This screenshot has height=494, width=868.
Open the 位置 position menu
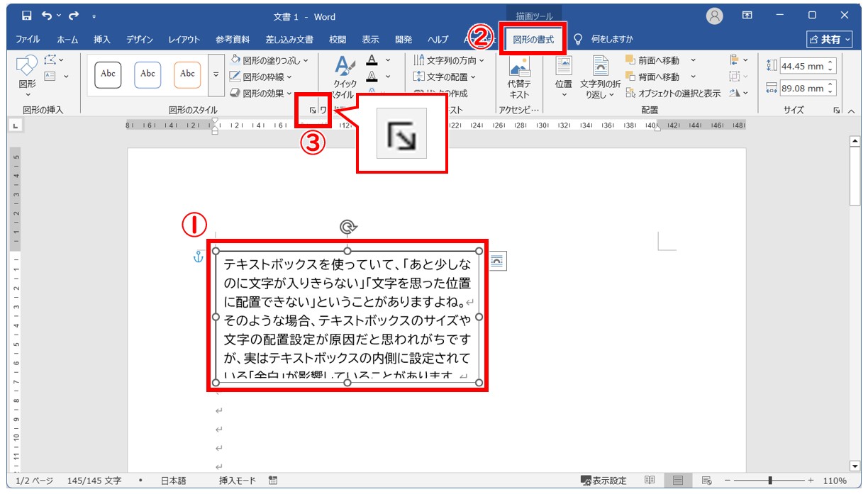(563, 78)
